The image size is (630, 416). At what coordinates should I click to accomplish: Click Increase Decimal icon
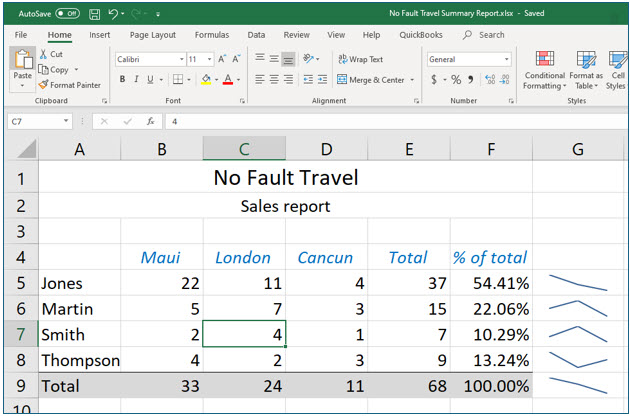[490, 80]
